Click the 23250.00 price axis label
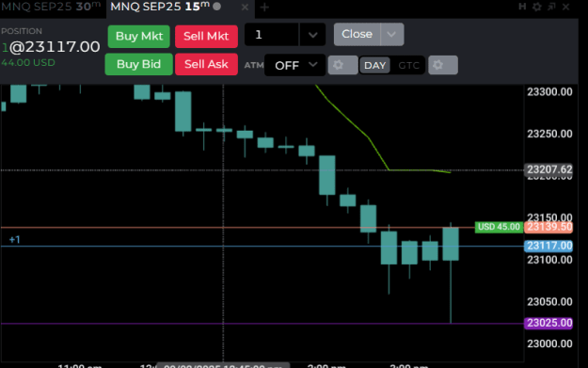This screenshot has height=368, width=588. click(x=549, y=134)
